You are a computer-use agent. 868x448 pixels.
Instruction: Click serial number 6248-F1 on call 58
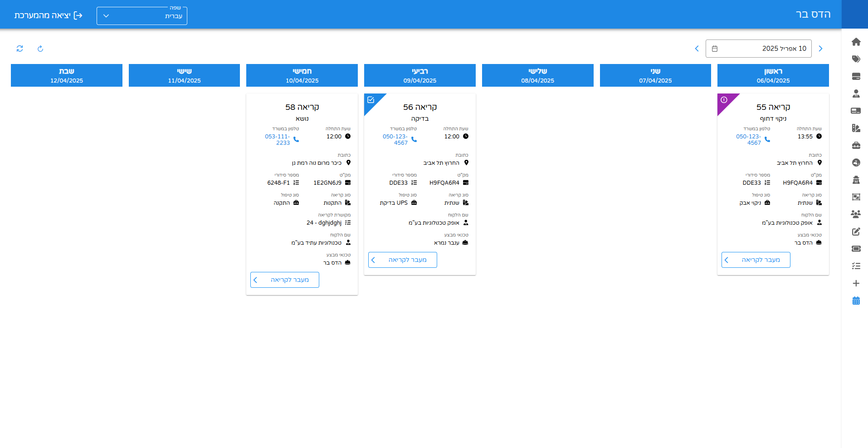[x=278, y=183]
